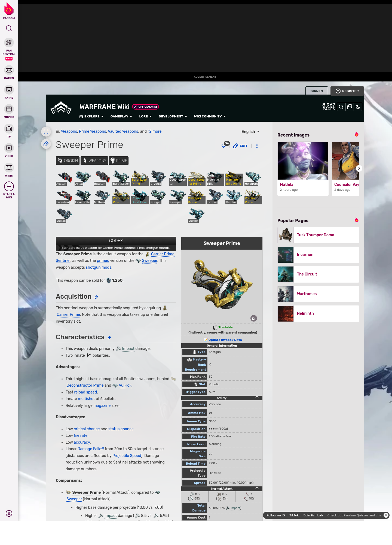Close the bottom Fandom notification bar

click(x=386, y=515)
